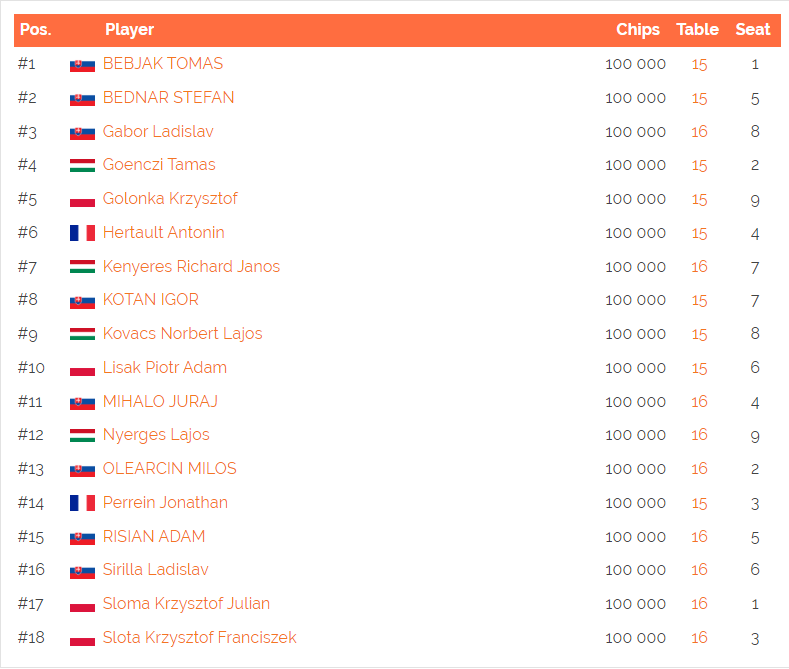Click the French flag next to Perrein Jonathan

point(83,503)
